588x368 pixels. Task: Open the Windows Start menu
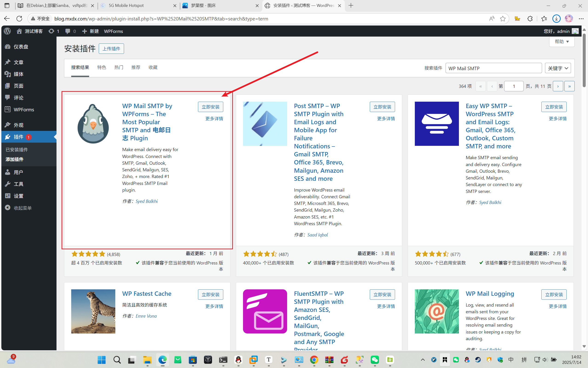102,360
